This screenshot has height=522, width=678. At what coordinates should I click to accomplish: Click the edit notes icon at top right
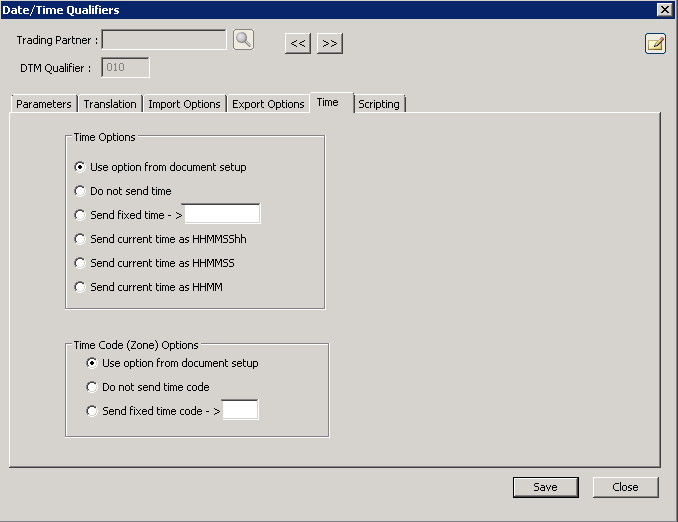[x=655, y=43]
